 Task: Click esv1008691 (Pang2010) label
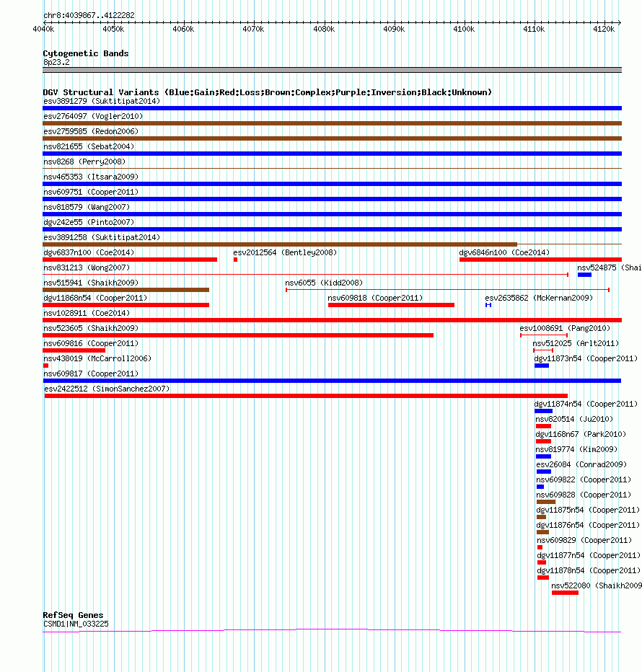565,328
